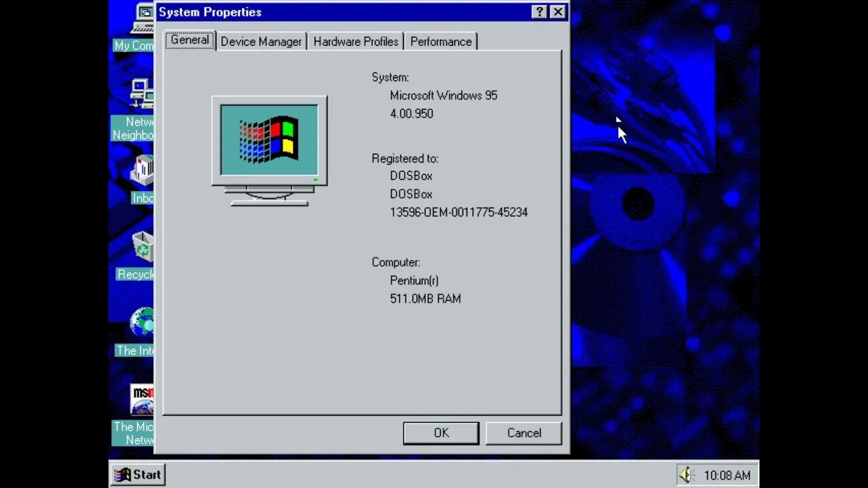Open the Performance tab
The width and height of the screenshot is (868, 488).
(x=441, y=41)
